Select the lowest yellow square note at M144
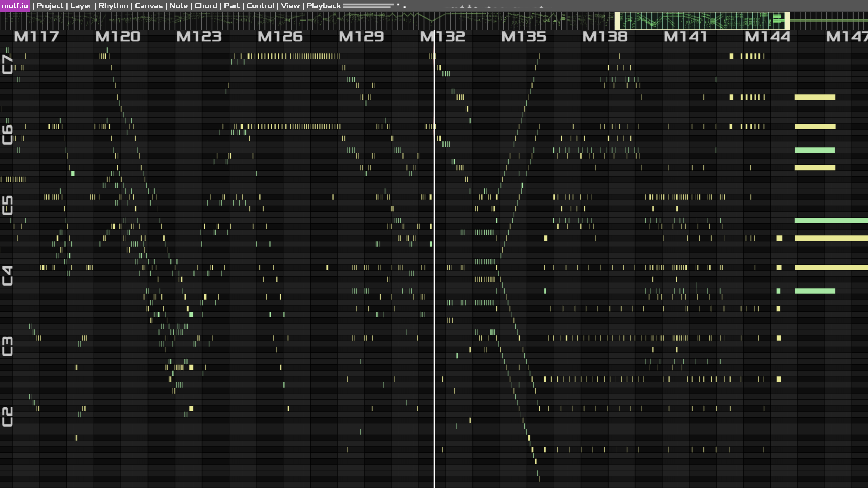This screenshot has width=868, height=488. tap(779, 379)
